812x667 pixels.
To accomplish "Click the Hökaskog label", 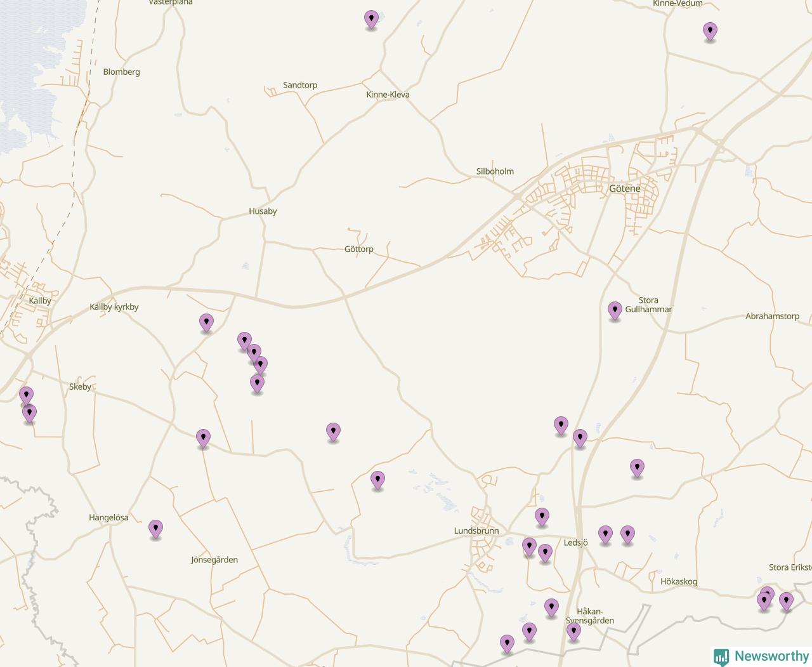I will (679, 581).
